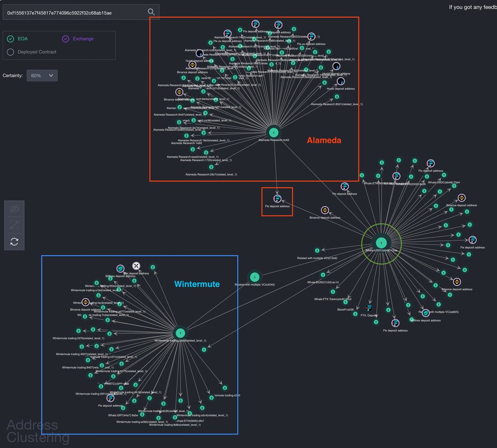Image resolution: width=497 pixels, height=448 pixels.
Task: Select the Alameda Research:26c7 node
Action: [x=211, y=167]
